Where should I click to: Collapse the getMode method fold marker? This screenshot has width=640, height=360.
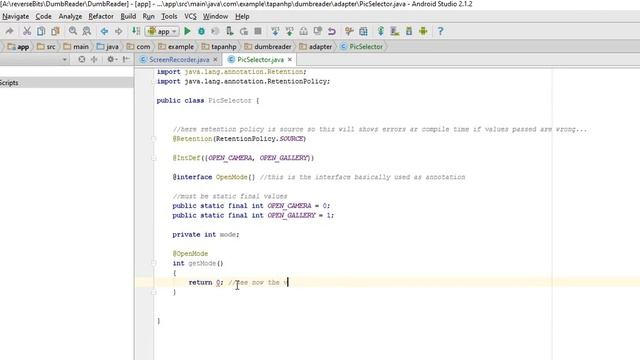coord(154,263)
